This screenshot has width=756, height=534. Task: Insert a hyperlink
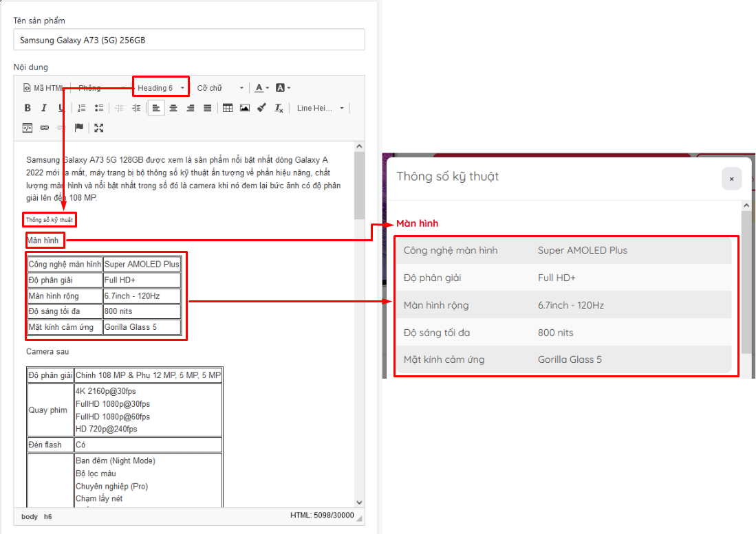coord(44,128)
